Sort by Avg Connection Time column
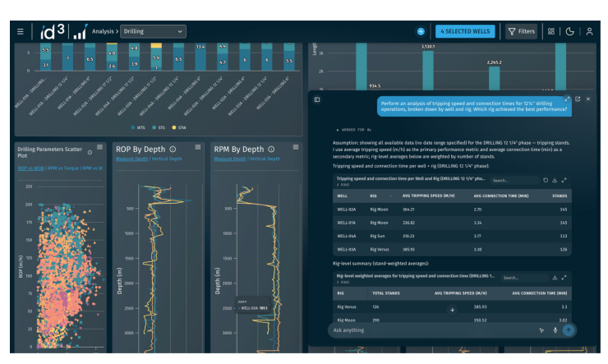The width and height of the screenshot is (608, 364). tap(501, 196)
